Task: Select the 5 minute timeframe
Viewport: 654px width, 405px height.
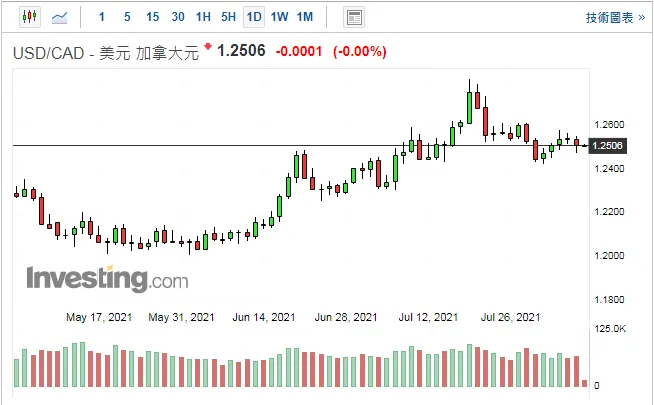Action: coord(127,17)
